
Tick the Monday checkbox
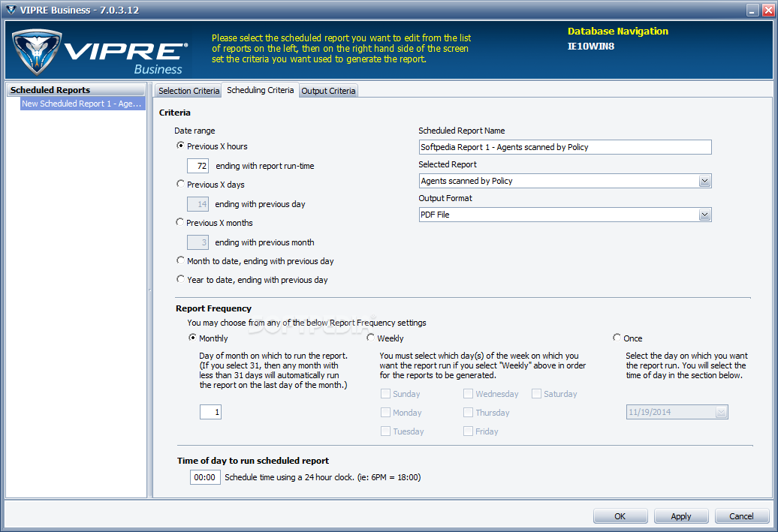click(385, 413)
